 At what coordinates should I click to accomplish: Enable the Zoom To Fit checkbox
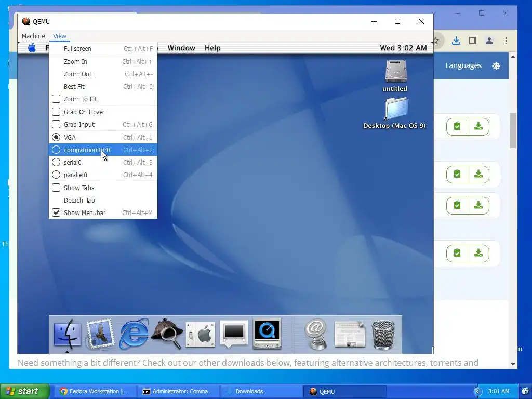[56, 99]
